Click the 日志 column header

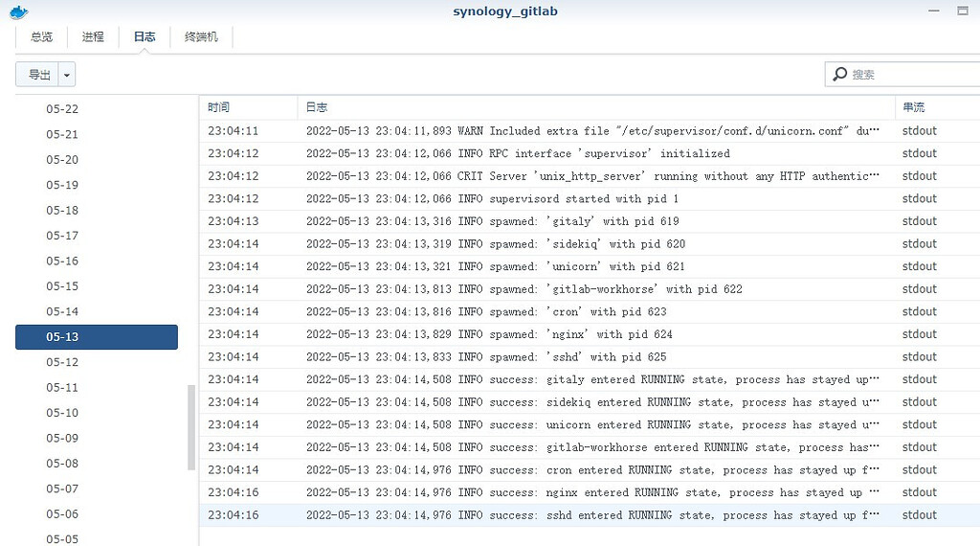[596, 107]
